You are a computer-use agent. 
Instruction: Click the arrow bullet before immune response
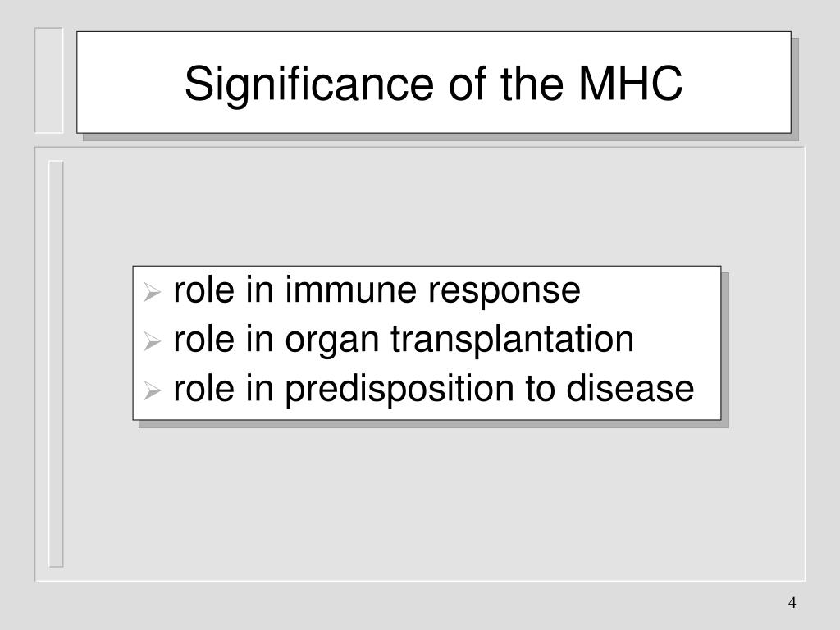tap(153, 292)
